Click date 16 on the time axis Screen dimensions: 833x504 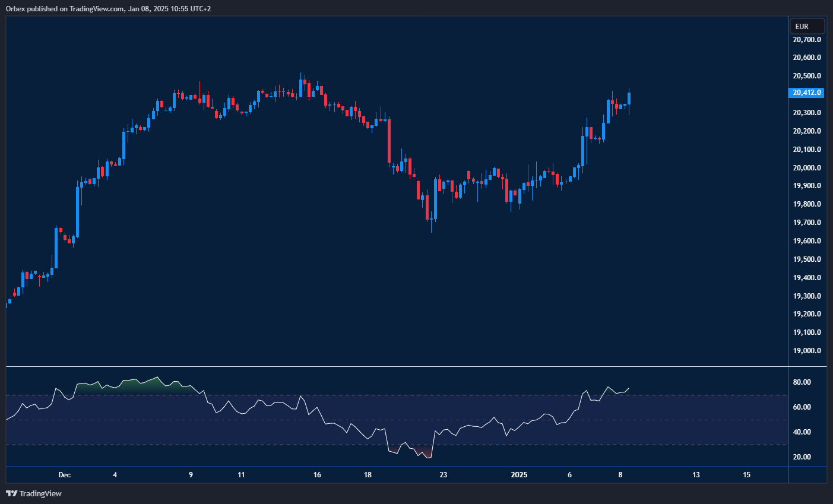(x=317, y=475)
